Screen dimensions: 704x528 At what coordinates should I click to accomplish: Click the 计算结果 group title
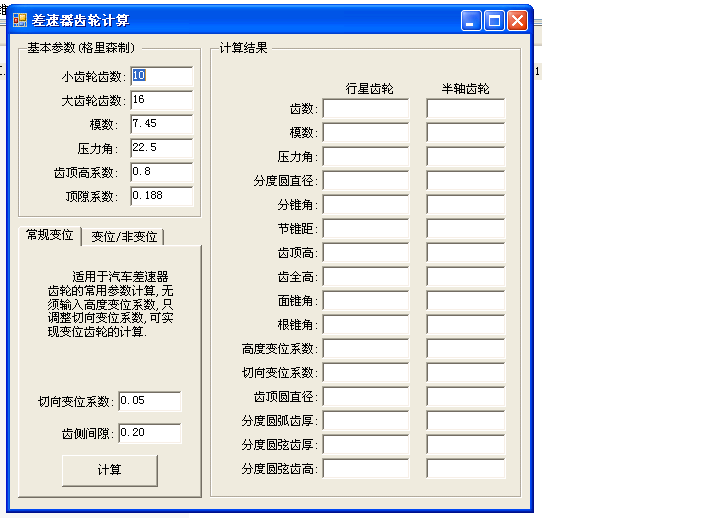point(243,48)
